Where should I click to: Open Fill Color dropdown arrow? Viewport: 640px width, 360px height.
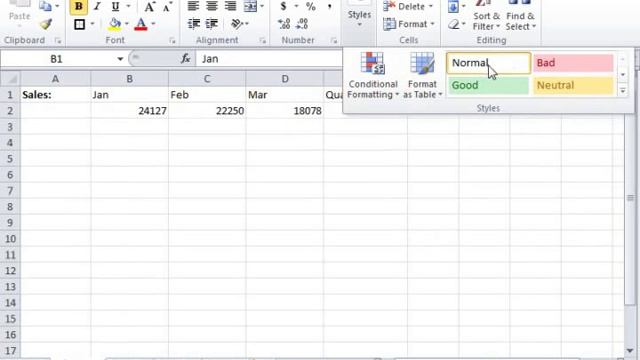(127, 24)
